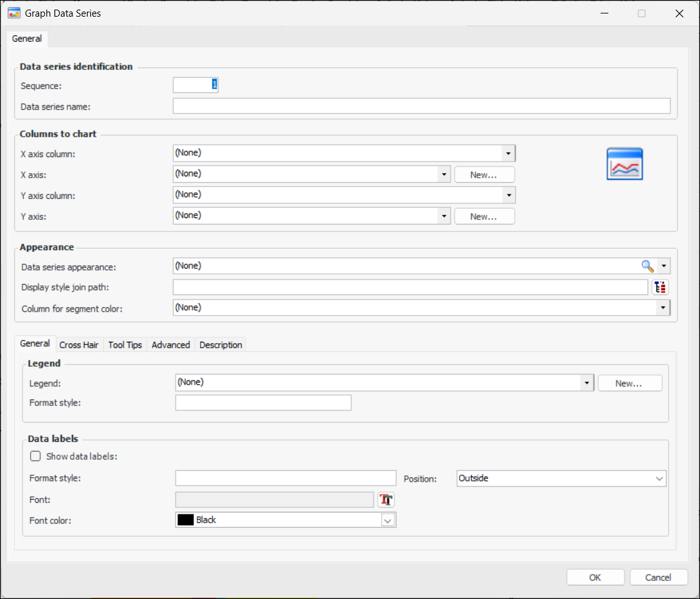700x599 pixels.
Task: Click New button next to Legend
Action: pos(629,384)
